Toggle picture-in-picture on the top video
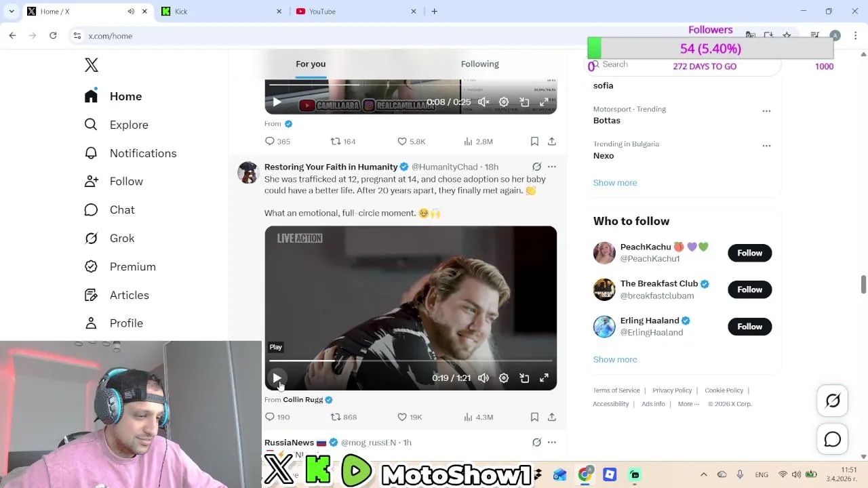The width and height of the screenshot is (868, 488). 524,102
